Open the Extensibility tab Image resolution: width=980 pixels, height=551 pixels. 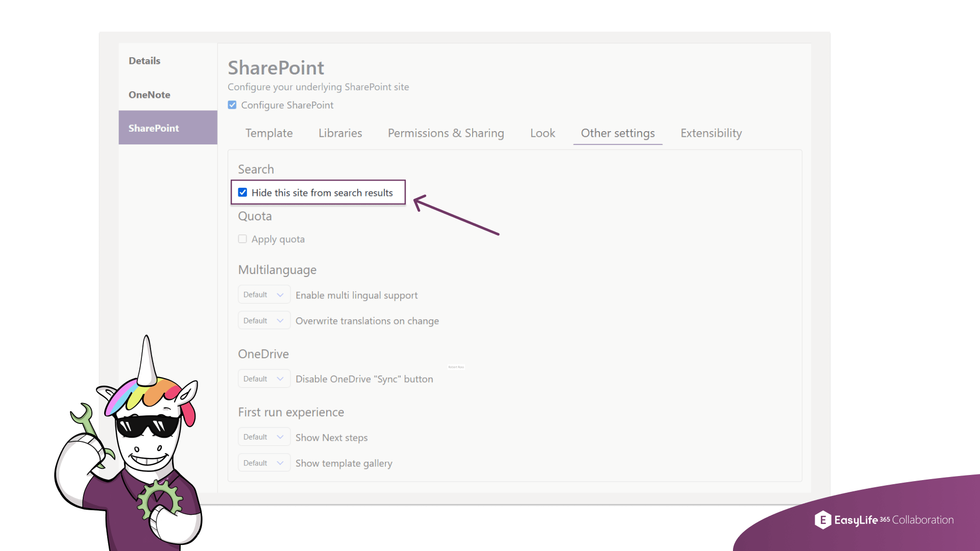710,133
